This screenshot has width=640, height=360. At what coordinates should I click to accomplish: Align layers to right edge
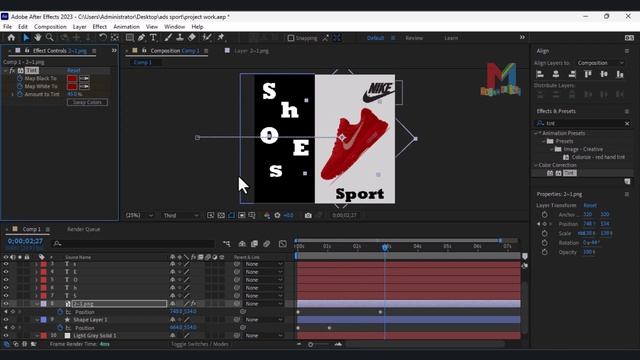click(x=572, y=74)
